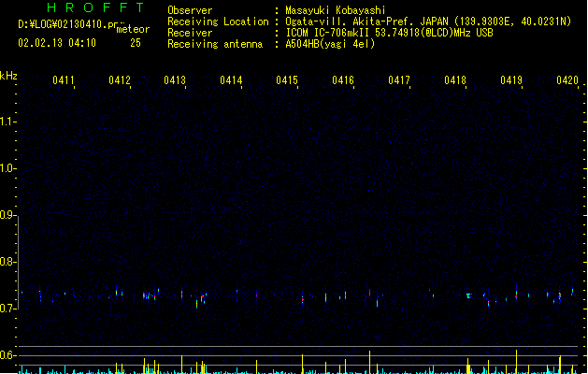Click the 0413 time marker
Viewport: 588px width, 374px height.
175,80
